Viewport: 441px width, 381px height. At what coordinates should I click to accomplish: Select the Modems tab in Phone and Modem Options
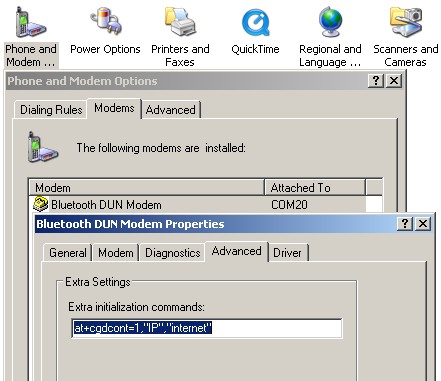point(114,108)
